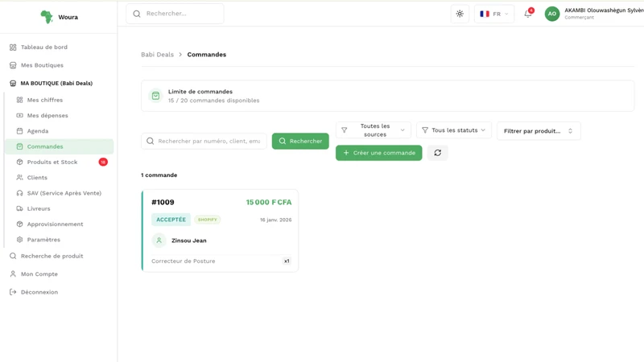Focus the top Rechercher search field
This screenshot has width=644, height=362.
175,14
